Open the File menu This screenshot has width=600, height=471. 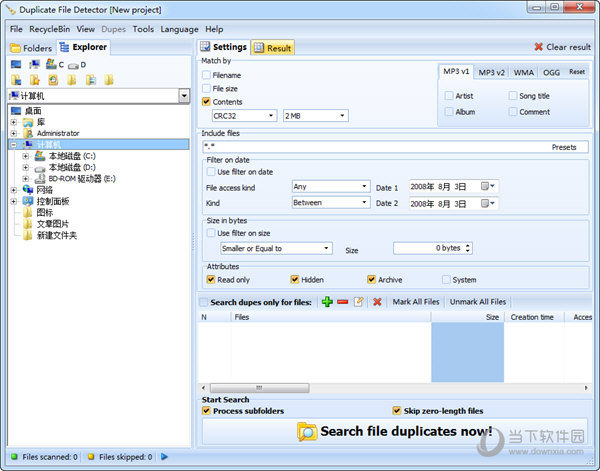(x=16, y=29)
